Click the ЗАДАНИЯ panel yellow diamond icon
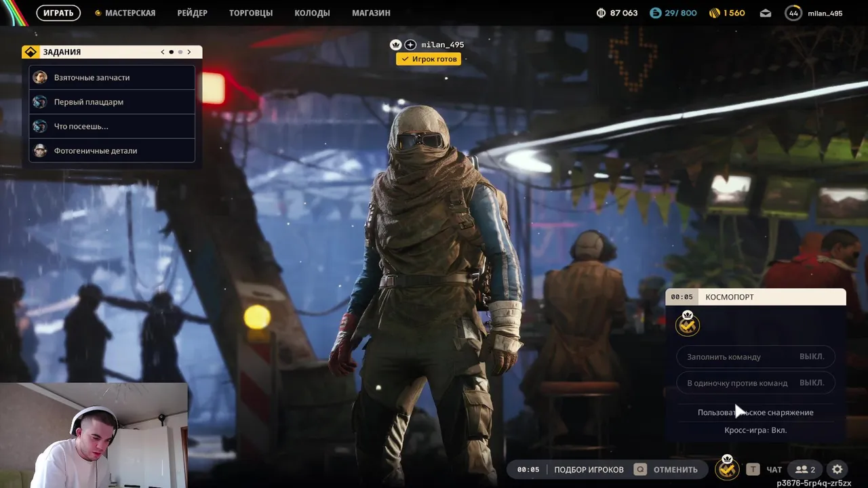 pyautogui.click(x=31, y=52)
